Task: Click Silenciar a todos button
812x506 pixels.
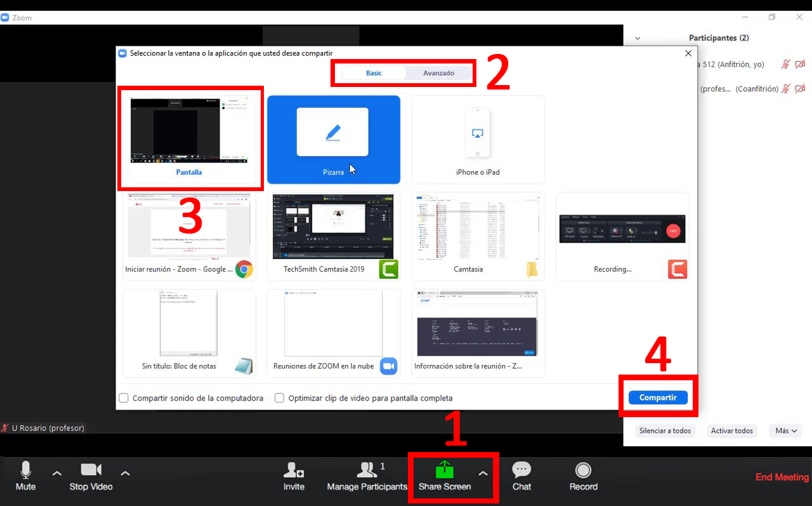Action: [x=665, y=430]
